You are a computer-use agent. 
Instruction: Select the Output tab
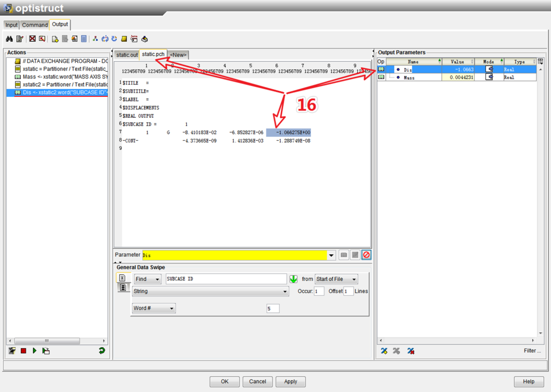60,24
